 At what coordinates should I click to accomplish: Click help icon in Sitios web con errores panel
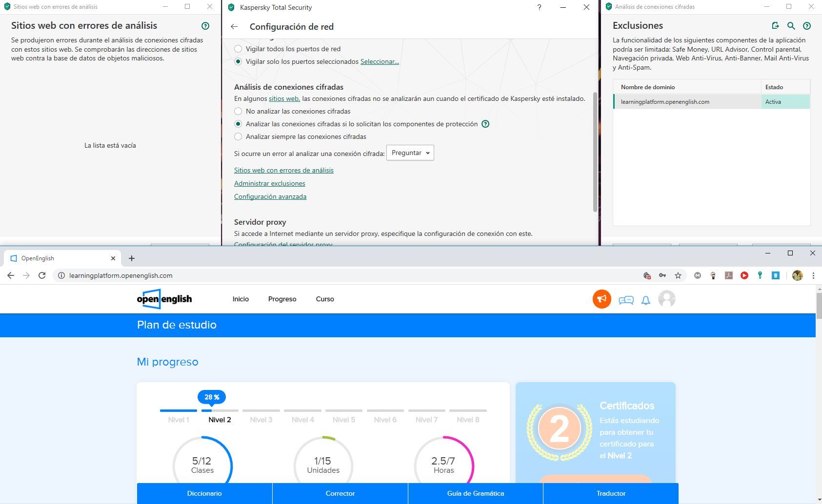205,26
